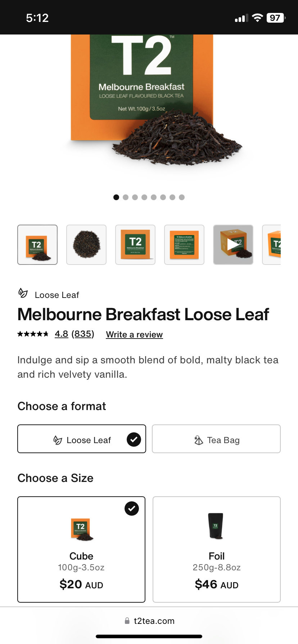Choose the Foil 250g size option
This screenshot has width=298, height=644.
tap(217, 549)
